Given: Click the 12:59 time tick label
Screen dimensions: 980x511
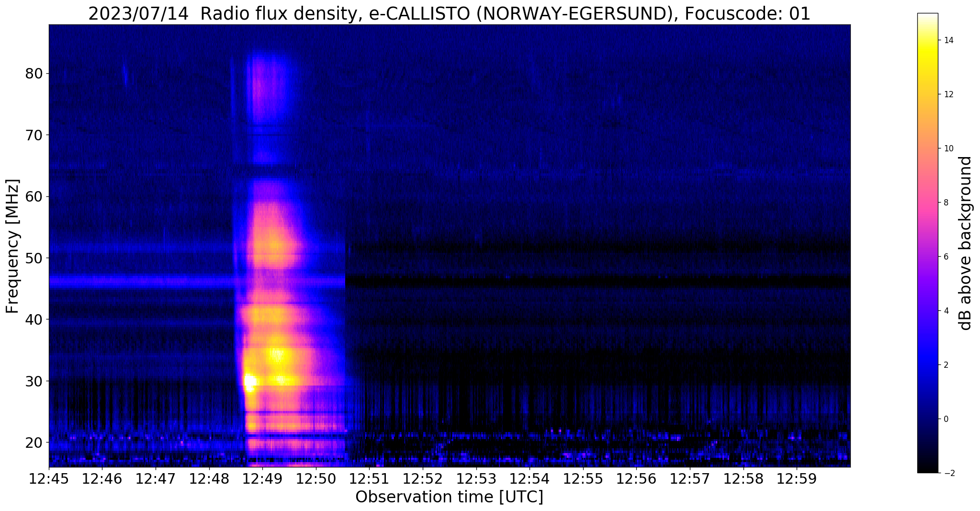Looking at the screenshot, I should [797, 478].
